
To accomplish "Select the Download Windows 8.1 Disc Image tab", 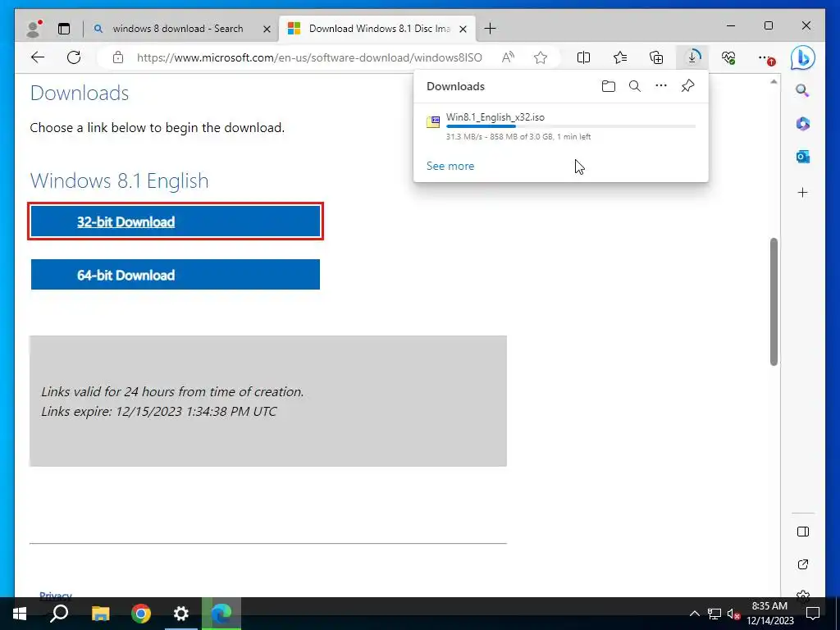I will point(379,29).
